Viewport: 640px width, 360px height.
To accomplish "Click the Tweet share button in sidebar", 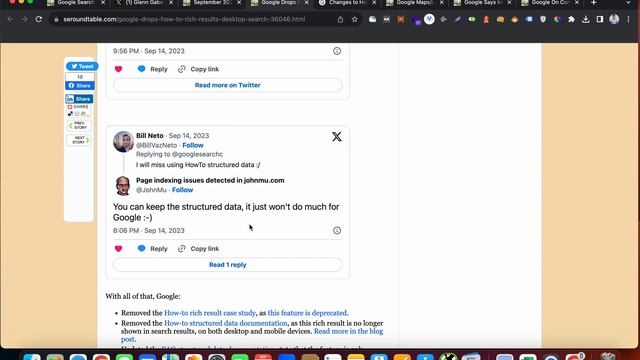I will pos(82,66).
